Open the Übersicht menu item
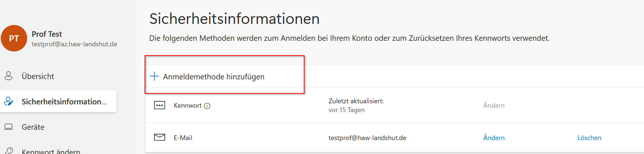The height and width of the screenshot is (154, 644). point(38,76)
